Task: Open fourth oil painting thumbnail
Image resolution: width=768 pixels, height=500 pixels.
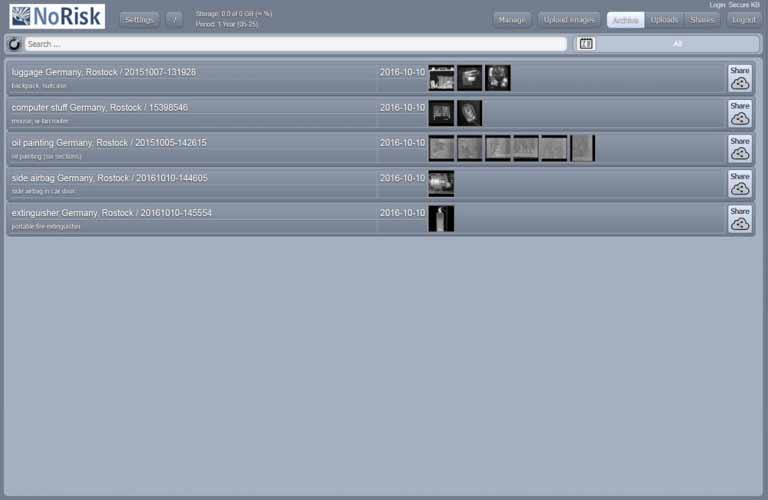Action: [x=526, y=148]
